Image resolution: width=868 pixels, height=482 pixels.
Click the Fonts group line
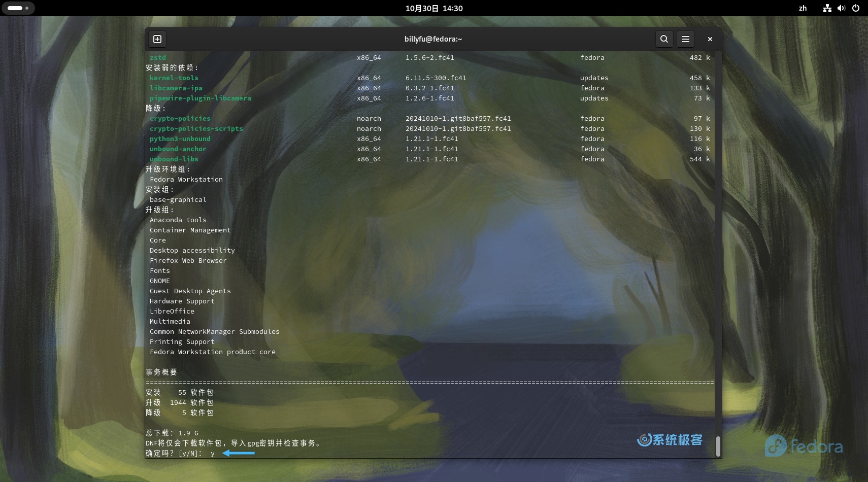[x=160, y=270]
